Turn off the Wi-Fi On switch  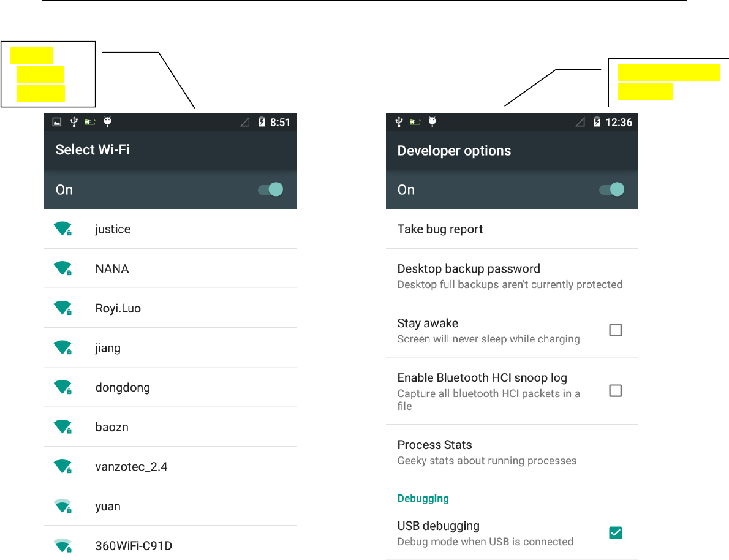click(x=271, y=189)
